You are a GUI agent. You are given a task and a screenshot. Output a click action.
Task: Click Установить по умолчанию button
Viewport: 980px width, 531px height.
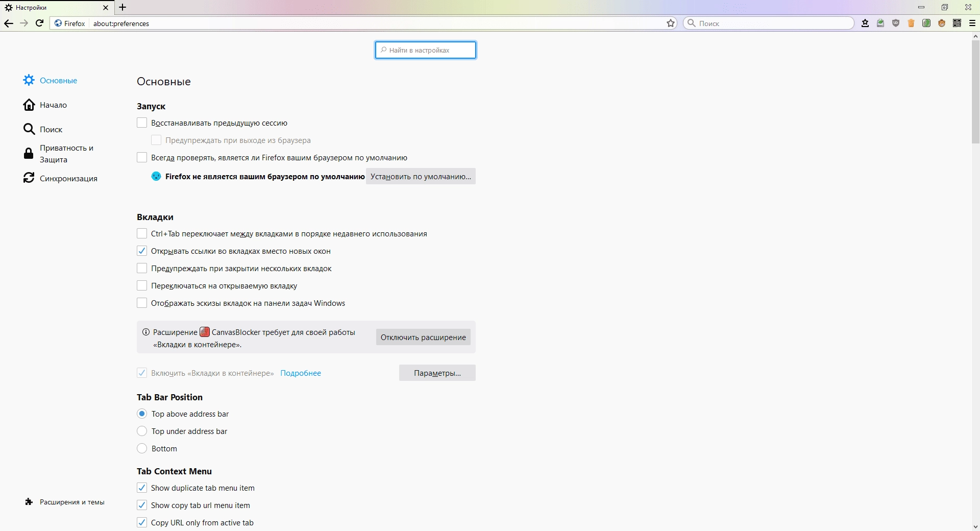coord(421,176)
